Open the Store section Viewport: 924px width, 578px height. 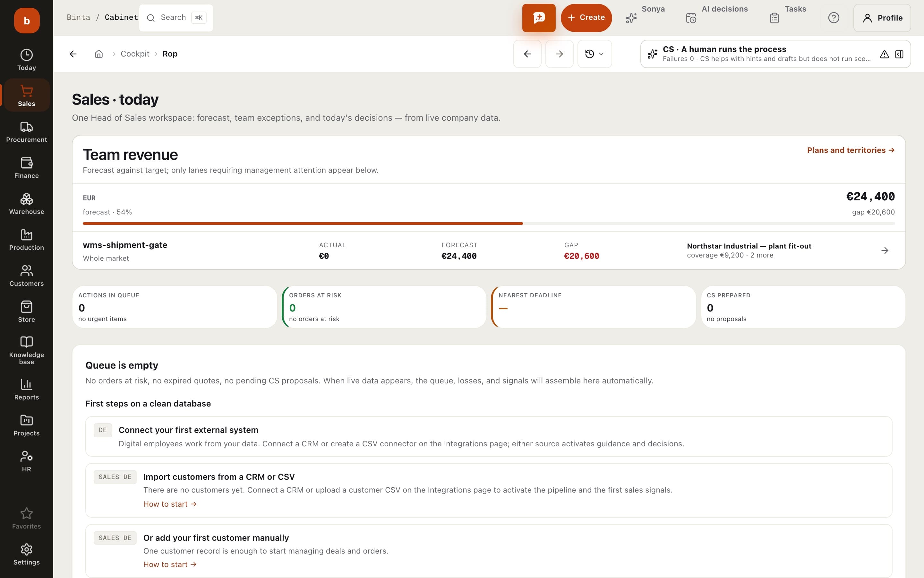26,311
